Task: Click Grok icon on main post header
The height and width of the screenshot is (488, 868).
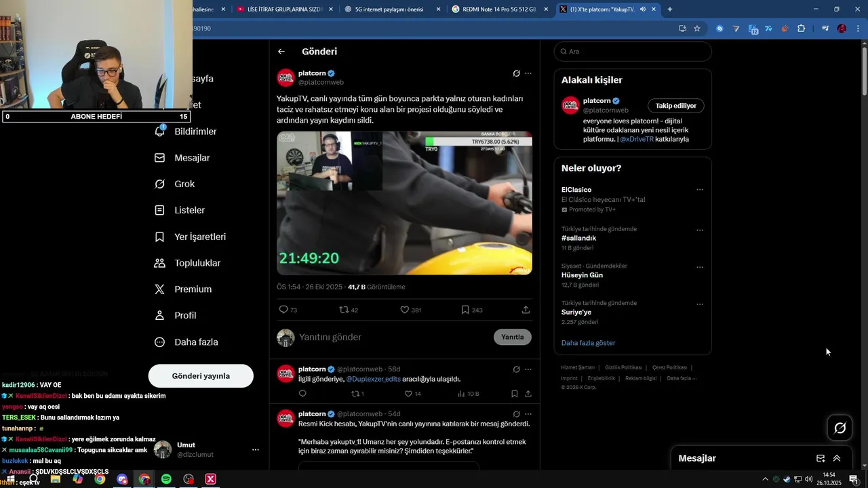Action: pyautogui.click(x=516, y=73)
